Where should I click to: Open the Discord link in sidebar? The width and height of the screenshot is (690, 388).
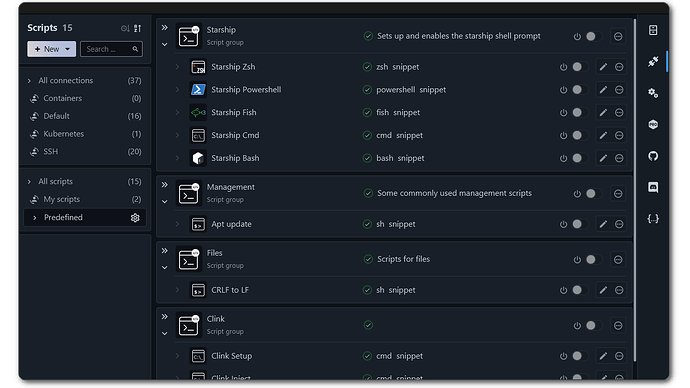653,187
